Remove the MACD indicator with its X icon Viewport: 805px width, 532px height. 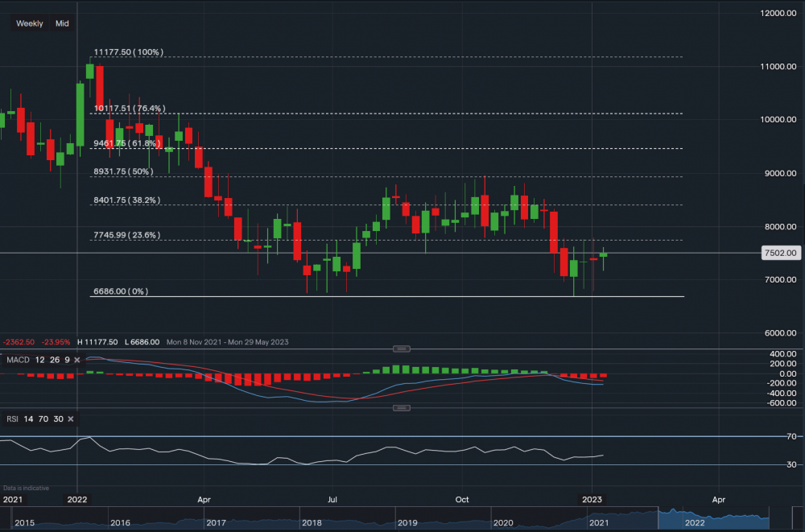pyautogui.click(x=76, y=359)
